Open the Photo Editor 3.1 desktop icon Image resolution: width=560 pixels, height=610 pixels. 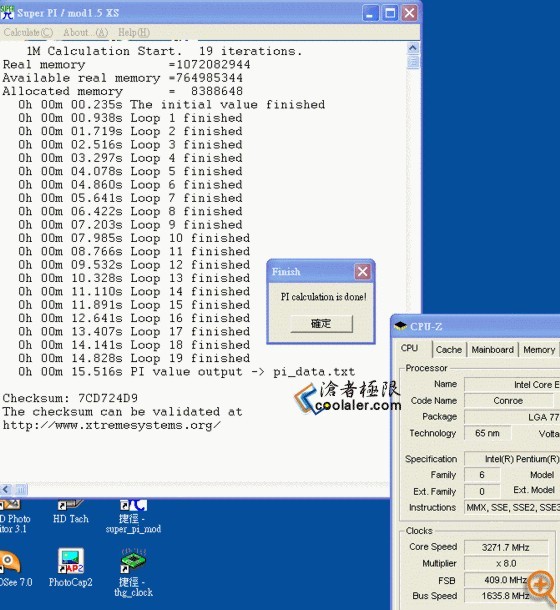click(x=14, y=517)
